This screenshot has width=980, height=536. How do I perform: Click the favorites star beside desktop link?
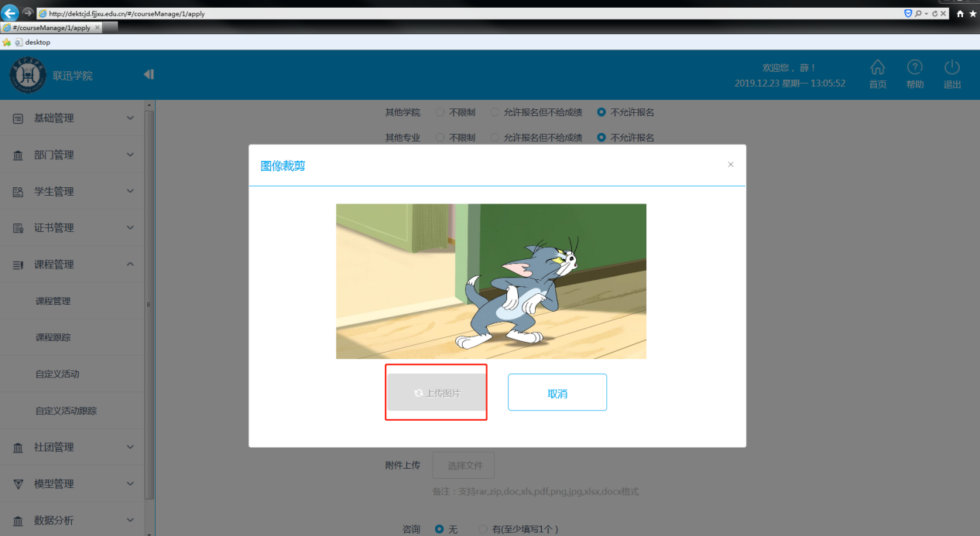click(7, 43)
